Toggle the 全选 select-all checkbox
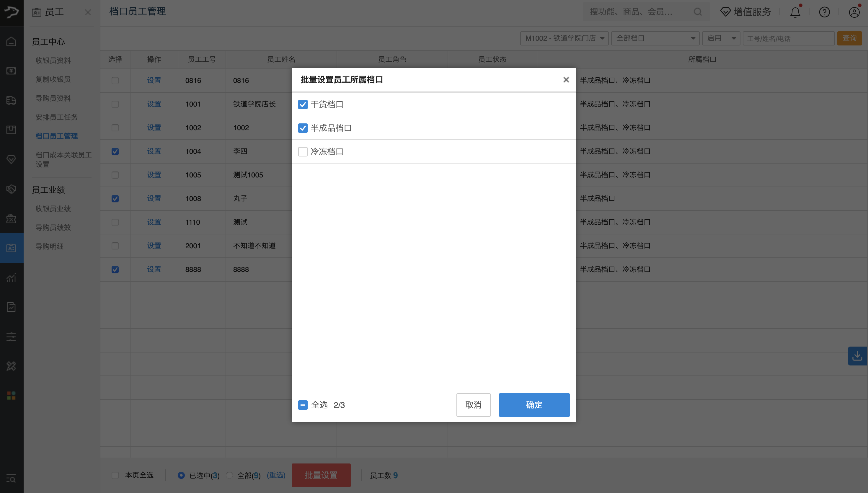 point(303,405)
